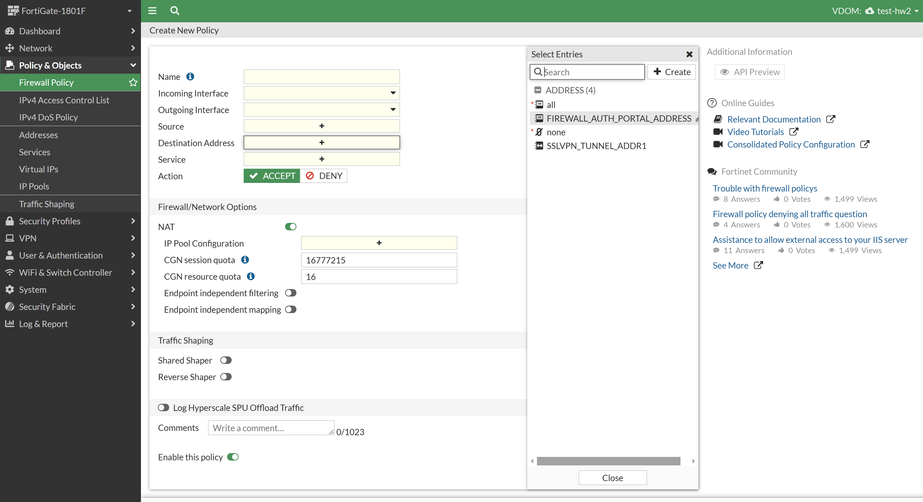Click the Security Fabric icon in sidebar
923x502 pixels.
click(9, 306)
